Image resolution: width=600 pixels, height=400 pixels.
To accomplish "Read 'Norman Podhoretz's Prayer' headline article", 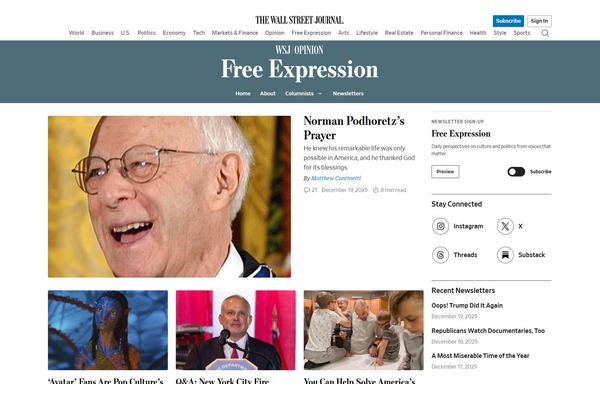I will coord(354,128).
